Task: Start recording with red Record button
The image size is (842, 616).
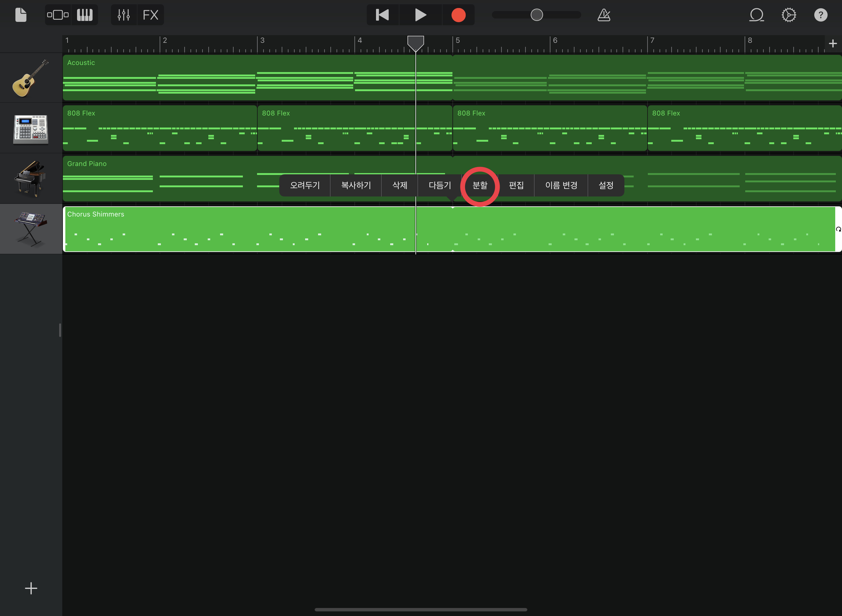Action: (459, 15)
